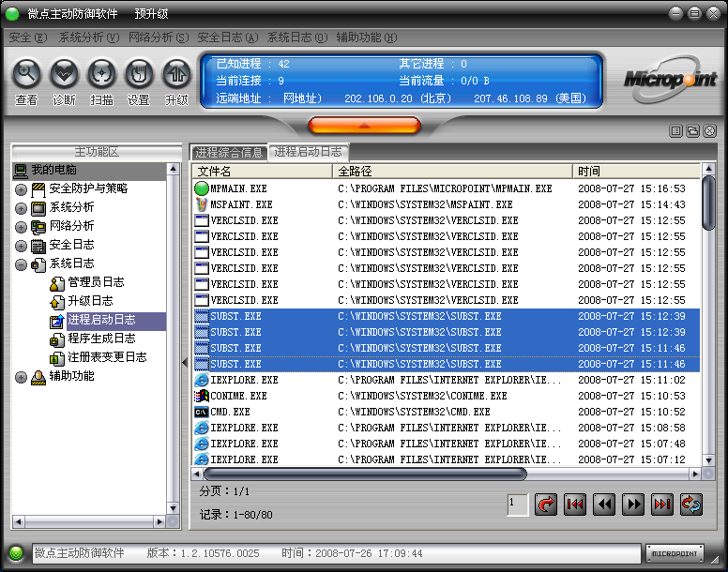The width and height of the screenshot is (728, 572).
Task: Click remote address 202.106.0.20 (北京)
Action: point(398,98)
